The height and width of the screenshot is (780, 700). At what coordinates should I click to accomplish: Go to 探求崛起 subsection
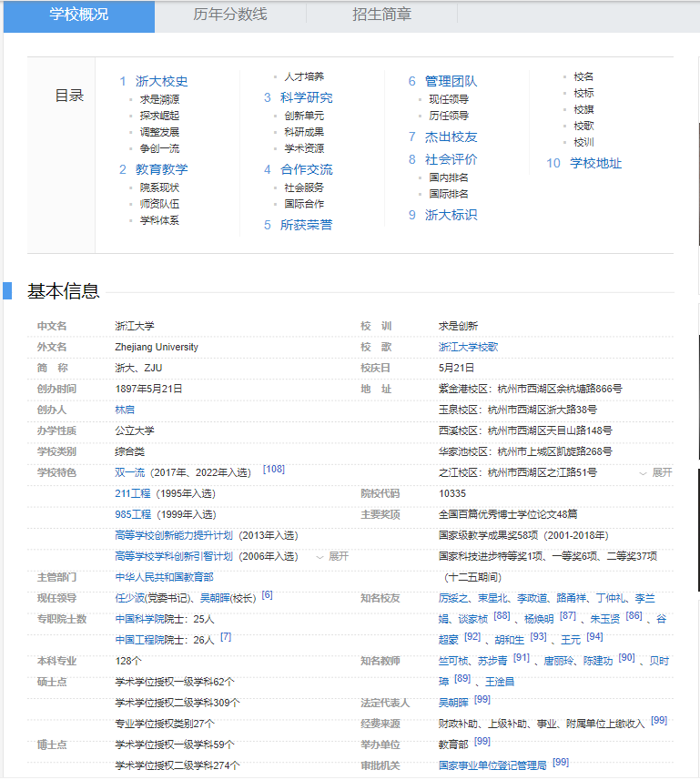coord(159,116)
